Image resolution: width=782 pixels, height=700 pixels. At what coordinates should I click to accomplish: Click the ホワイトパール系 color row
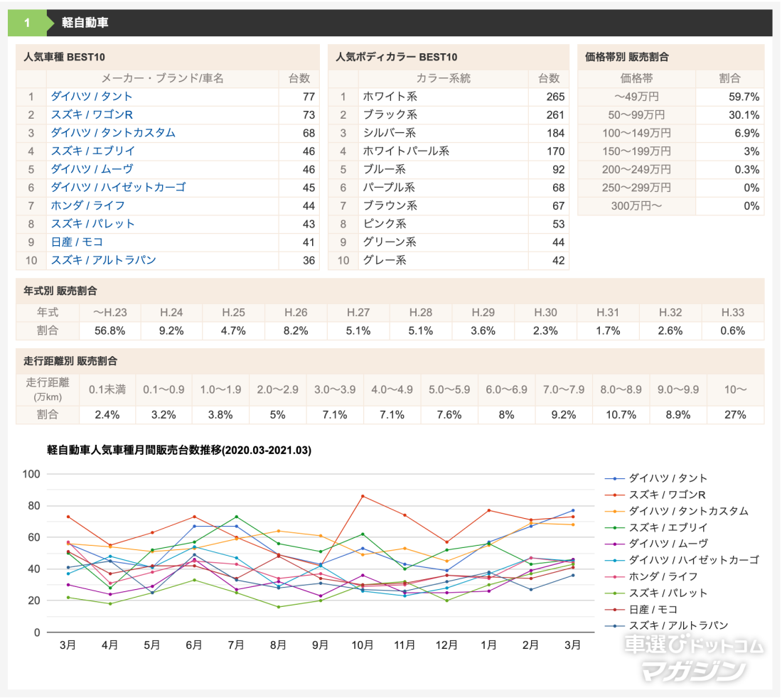[x=449, y=151]
